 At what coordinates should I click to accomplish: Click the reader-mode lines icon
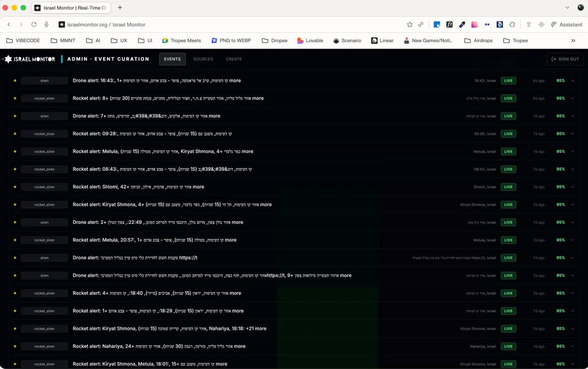[528, 24]
